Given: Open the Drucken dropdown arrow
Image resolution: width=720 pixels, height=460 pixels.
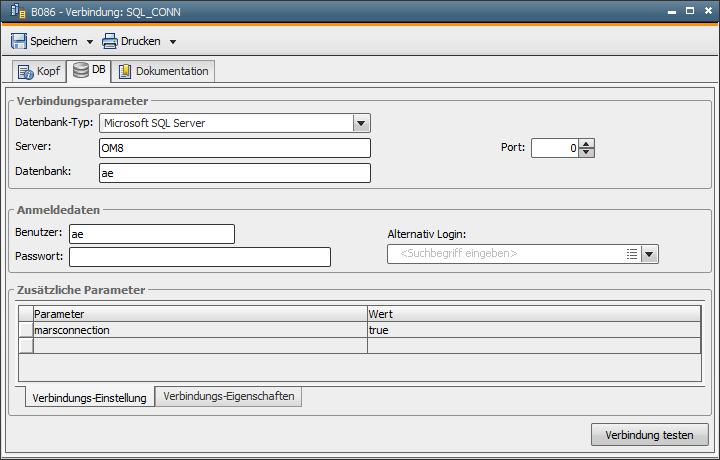Looking at the screenshot, I should click(172, 42).
